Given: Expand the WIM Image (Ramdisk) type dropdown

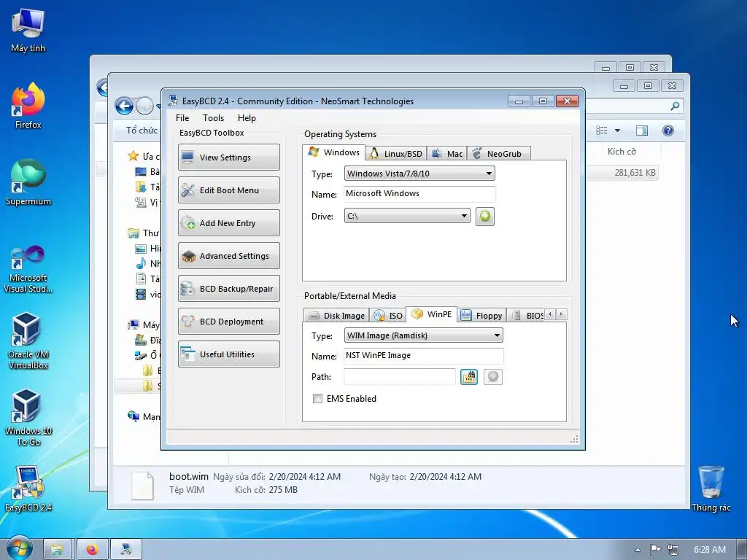Looking at the screenshot, I should [x=423, y=335].
